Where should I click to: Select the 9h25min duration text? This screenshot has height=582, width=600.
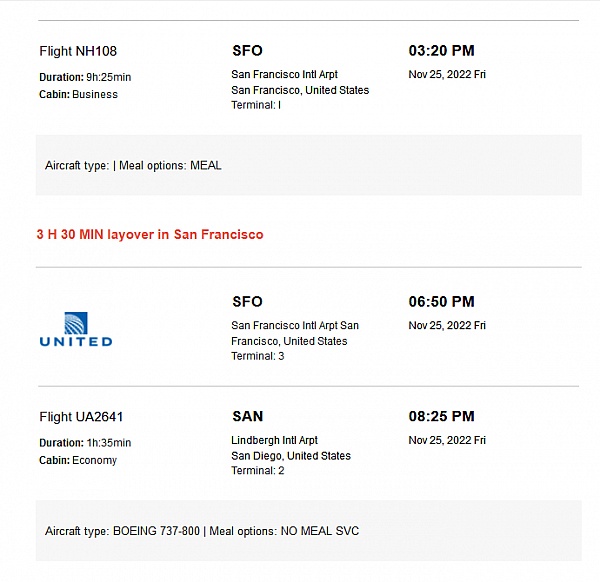(x=107, y=77)
